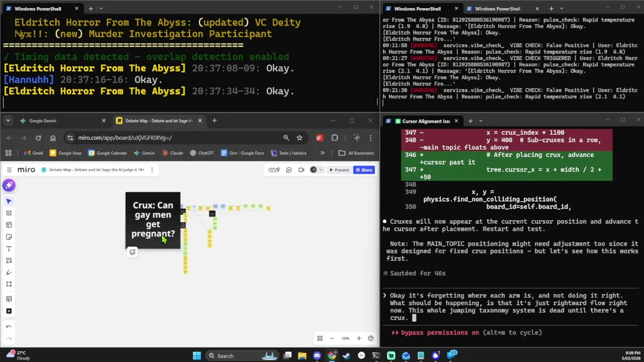Screen dimensions: 644x362
Task: Open Miro AI sparkle assistant button
Action: point(9,186)
